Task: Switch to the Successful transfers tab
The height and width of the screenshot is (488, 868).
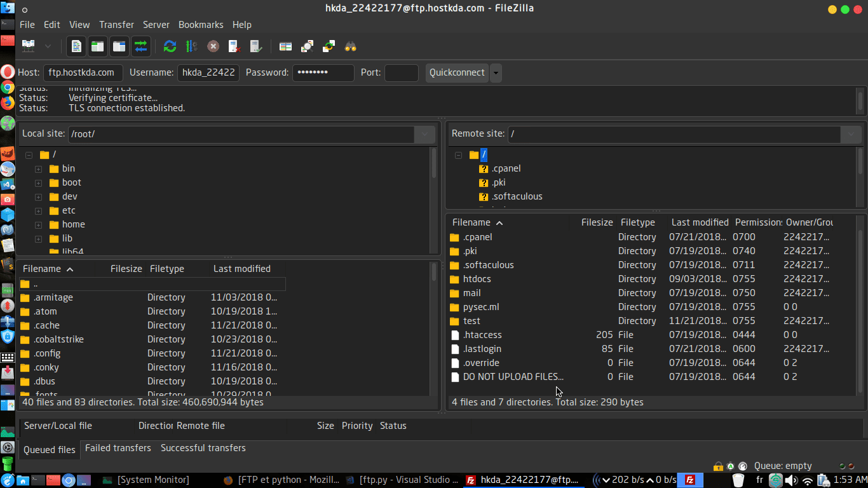Action: (203, 448)
